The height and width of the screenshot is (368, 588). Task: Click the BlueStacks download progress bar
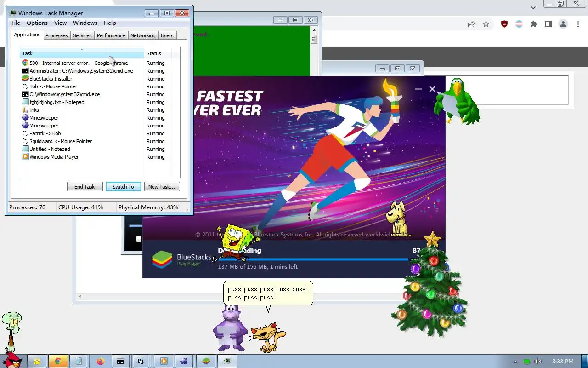pos(313,260)
